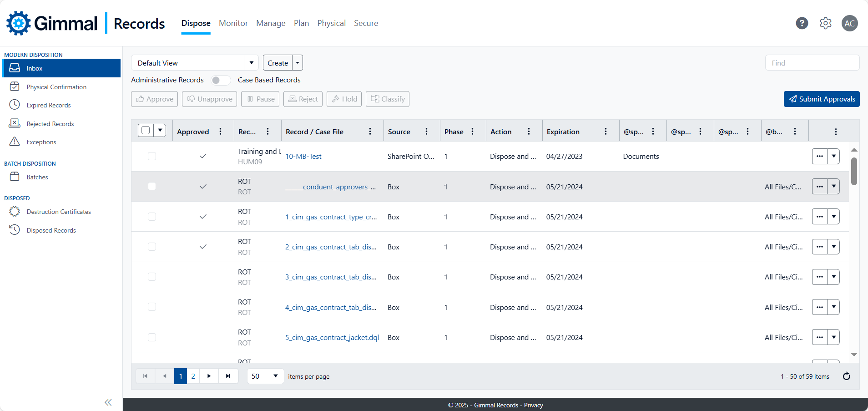Select the checkbox for 10-MB-Test row
This screenshot has height=411, width=868.
coord(152,156)
